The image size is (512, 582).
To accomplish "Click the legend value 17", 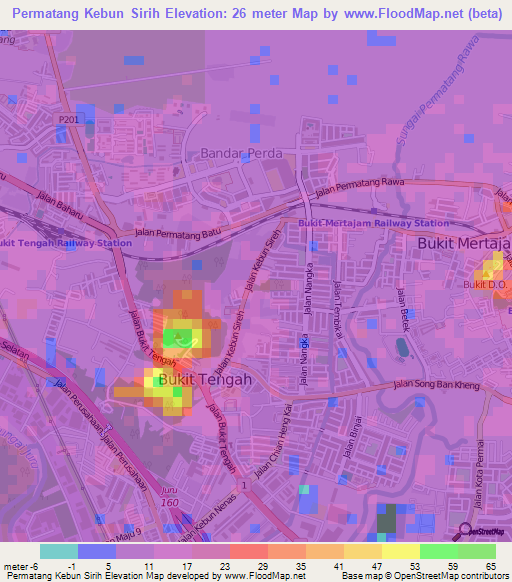I will click(187, 567).
